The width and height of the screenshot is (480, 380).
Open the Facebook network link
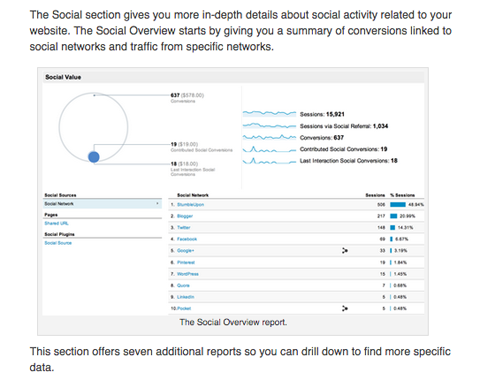(187, 239)
